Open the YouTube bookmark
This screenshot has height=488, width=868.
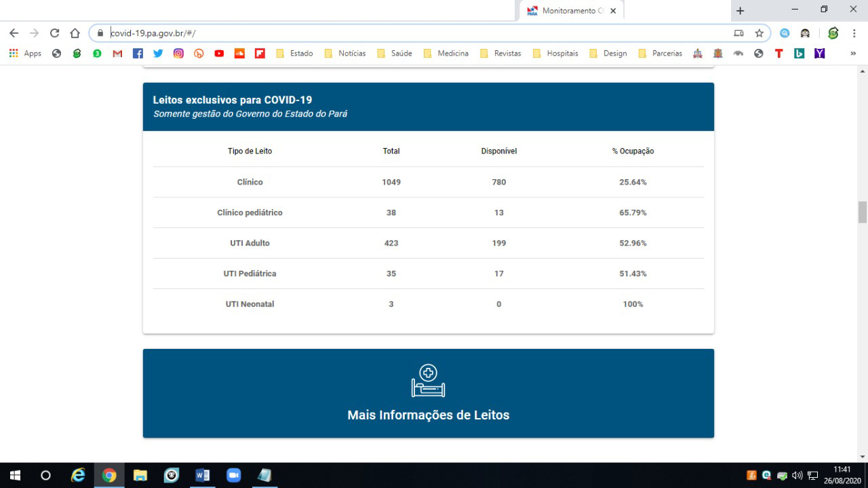click(219, 54)
